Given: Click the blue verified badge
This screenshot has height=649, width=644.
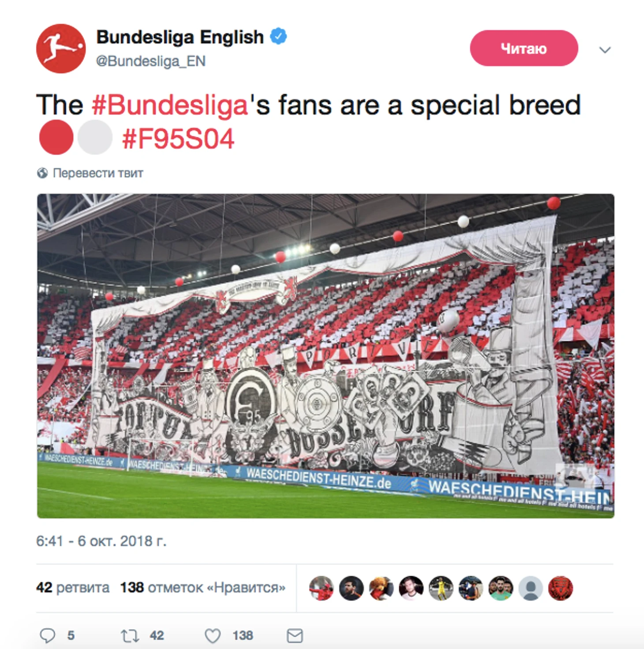Looking at the screenshot, I should (278, 36).
